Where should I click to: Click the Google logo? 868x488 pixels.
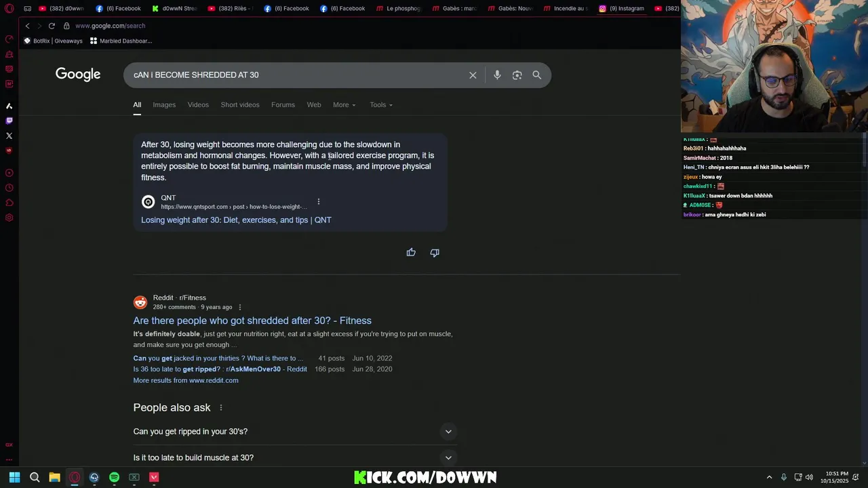78,75
